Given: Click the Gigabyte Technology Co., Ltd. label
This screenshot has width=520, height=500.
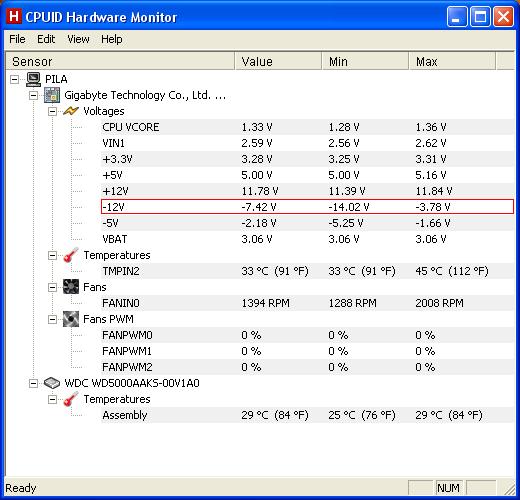Looking at the screenshot, I should click(145, 95).
